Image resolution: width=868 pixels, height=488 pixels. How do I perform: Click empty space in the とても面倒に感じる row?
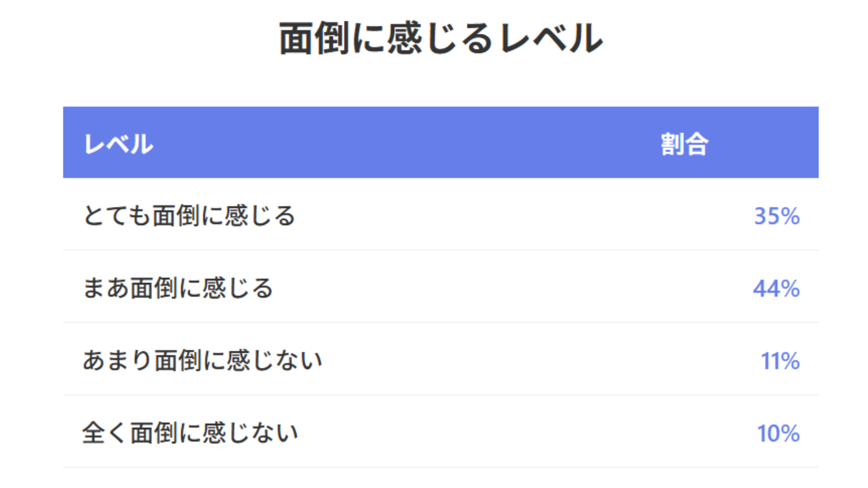[497, 216]
